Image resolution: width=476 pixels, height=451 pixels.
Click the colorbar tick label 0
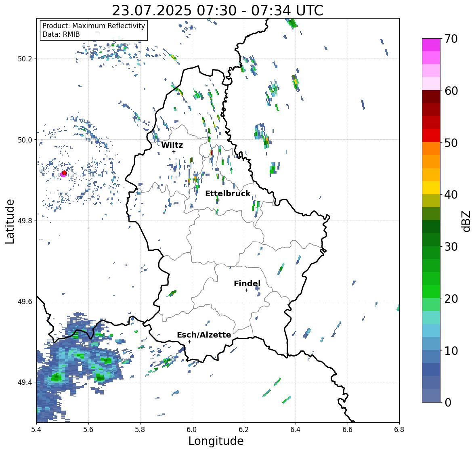click(x=448, y=403)
